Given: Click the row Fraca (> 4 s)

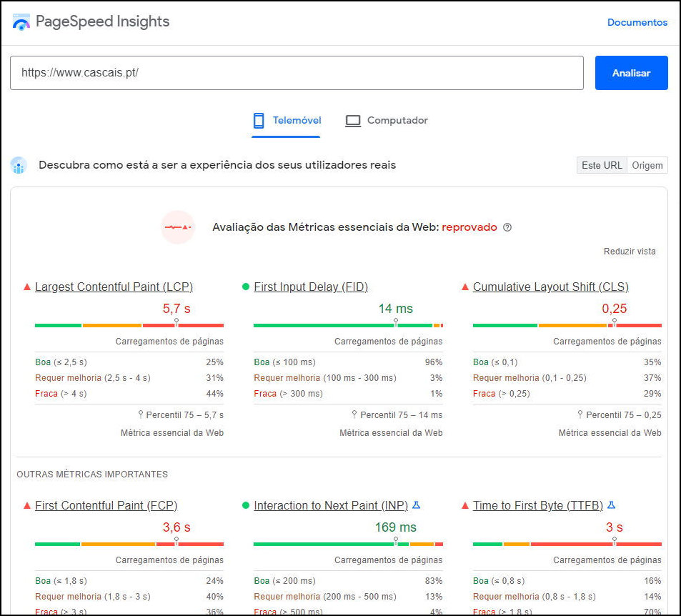Looking at the screenshot, I should coord(129,393).
